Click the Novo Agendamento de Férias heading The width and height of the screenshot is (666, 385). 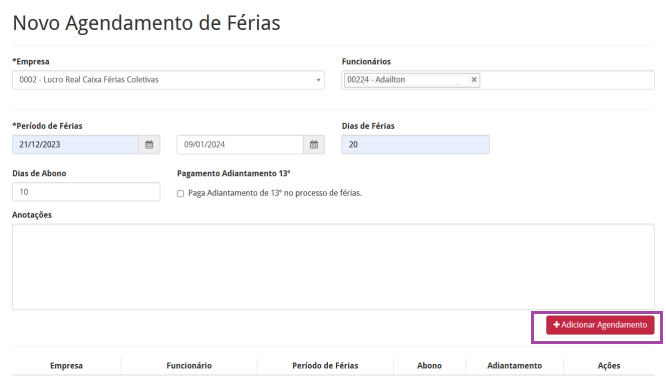click(x=147, y=23)
